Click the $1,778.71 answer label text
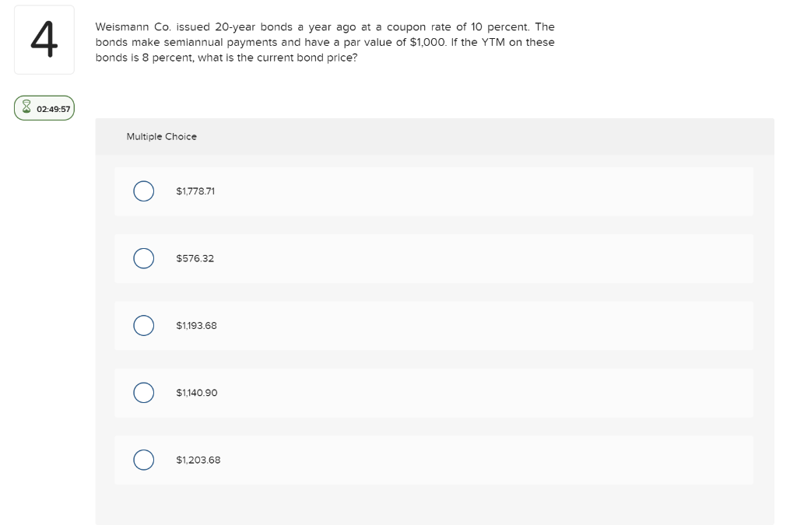This screenshot has height=532, width=797. [x=195, y=191]
